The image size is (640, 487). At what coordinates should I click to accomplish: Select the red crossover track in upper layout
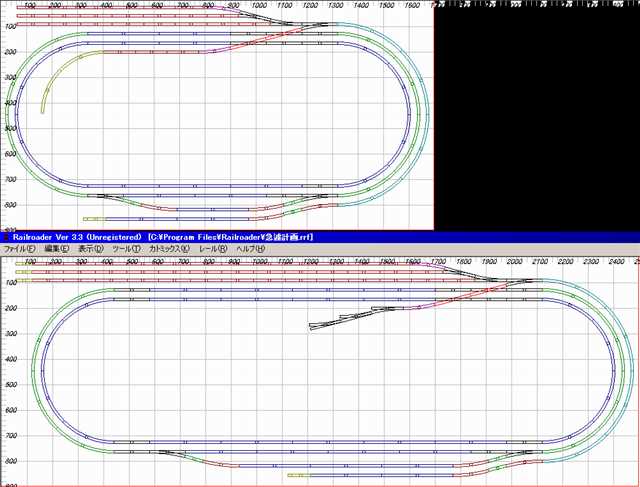268,38
